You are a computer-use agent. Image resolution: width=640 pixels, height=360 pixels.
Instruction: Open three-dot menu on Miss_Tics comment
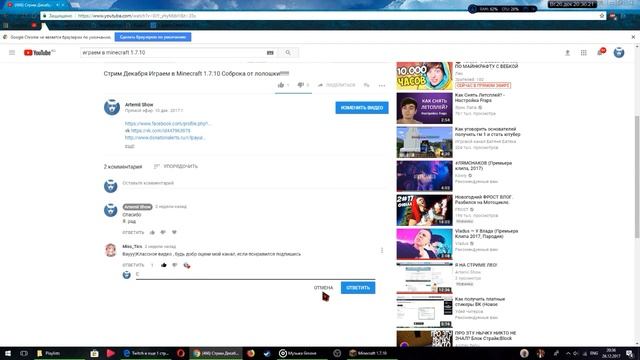pyautogui.click(x=382, y=250)
